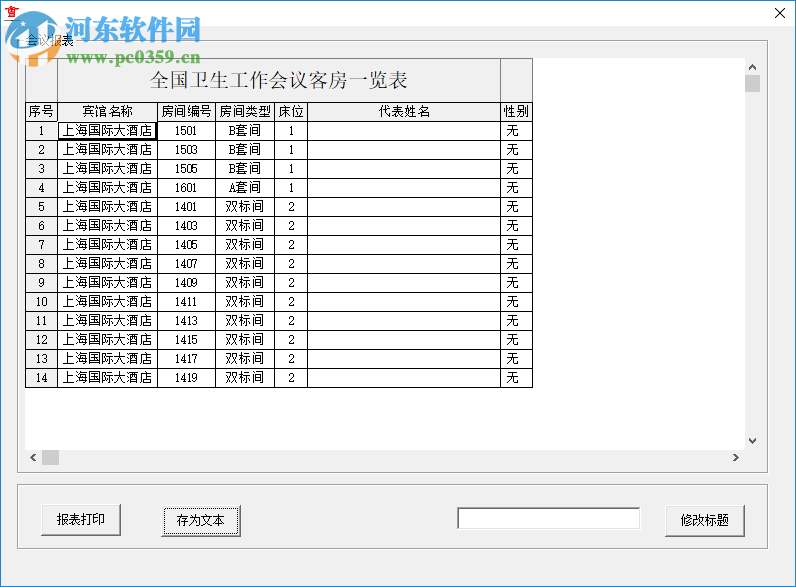Close the report window
This screenshot has height=587, width=796.
(x=780, y=13)
